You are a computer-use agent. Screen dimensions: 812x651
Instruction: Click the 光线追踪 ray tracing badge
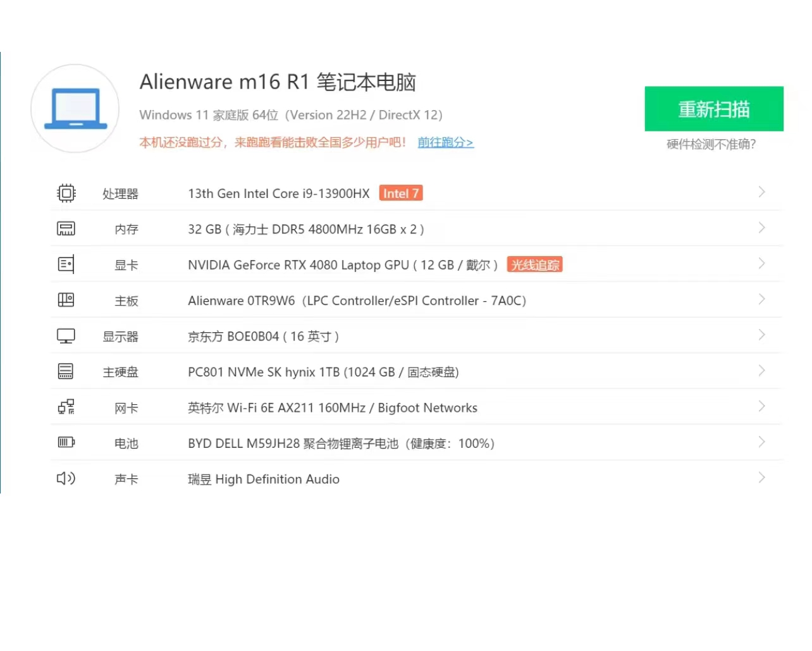(x=535, y=265)
